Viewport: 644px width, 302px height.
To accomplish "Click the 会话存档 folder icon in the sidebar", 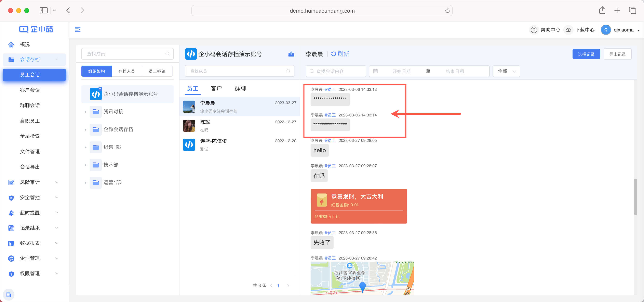I will tap(11, 60).
